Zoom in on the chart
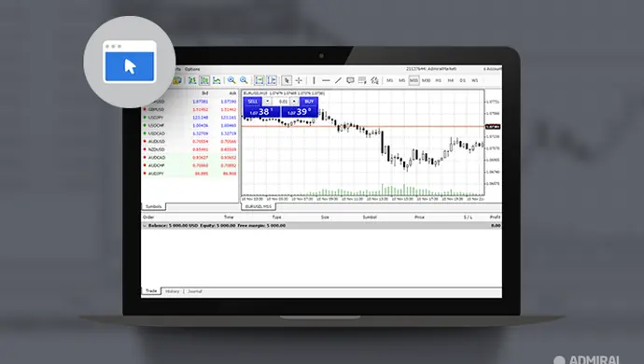This screenshot has width=644, height=364. click(x=231, y=80)
